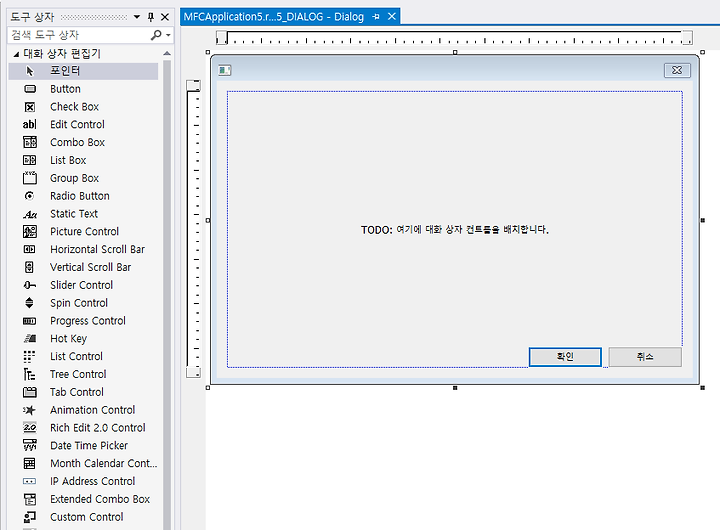Screen dimensions: 720x530
Task: Pick the Horizontal Scroll Bar icon
Action: (x=29, y=249)
